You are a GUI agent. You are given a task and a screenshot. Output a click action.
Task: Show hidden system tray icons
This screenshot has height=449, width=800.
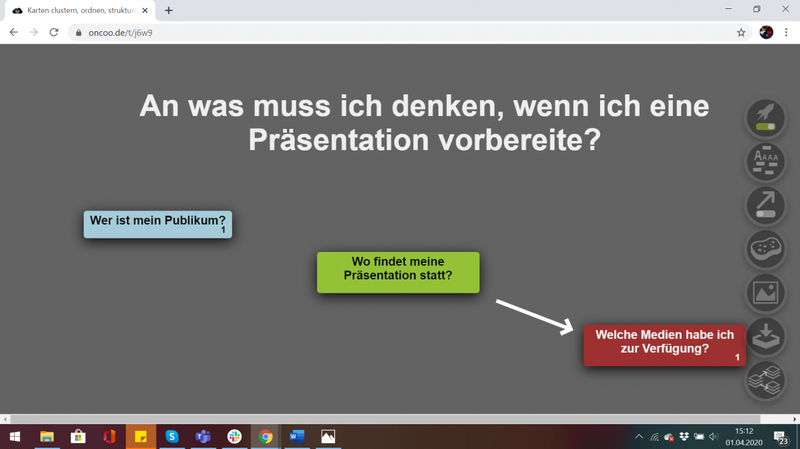point(639,437)
